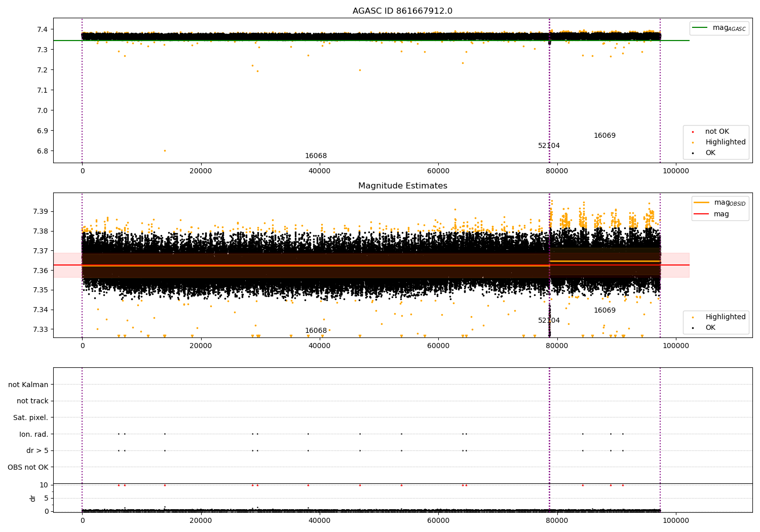Click the plot title 'AGASC ID 861667912.0'
This screenshot has width=760, height=532.
coord(402,11)
